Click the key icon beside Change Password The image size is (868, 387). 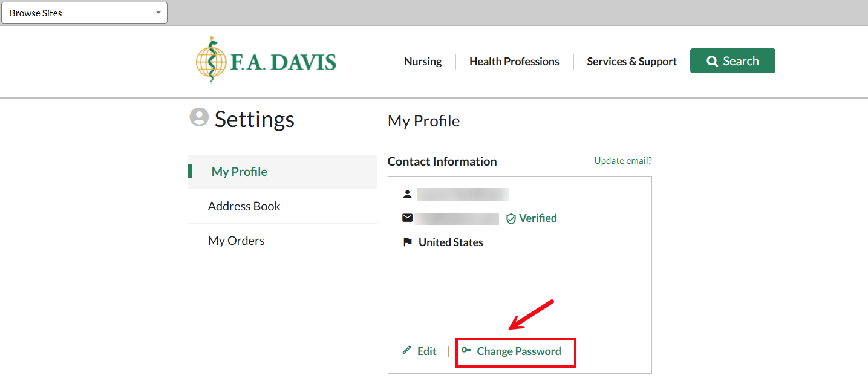[465, 351]
